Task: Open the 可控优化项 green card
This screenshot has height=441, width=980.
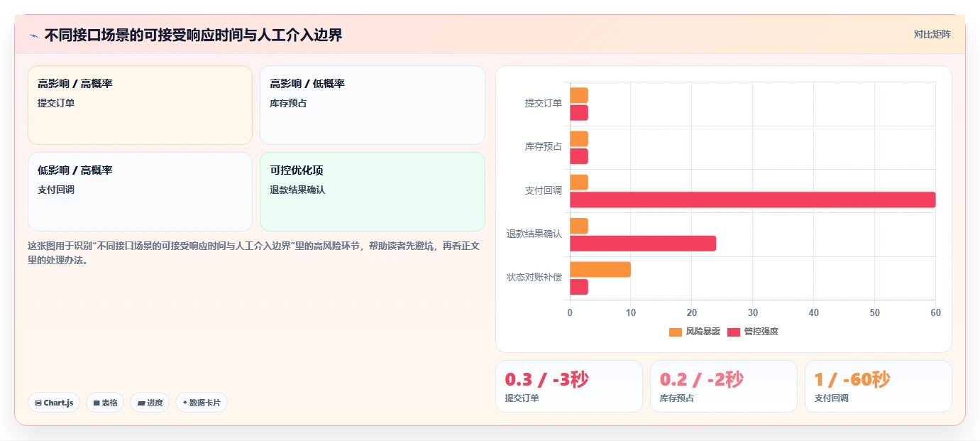Action: point(373,192)
